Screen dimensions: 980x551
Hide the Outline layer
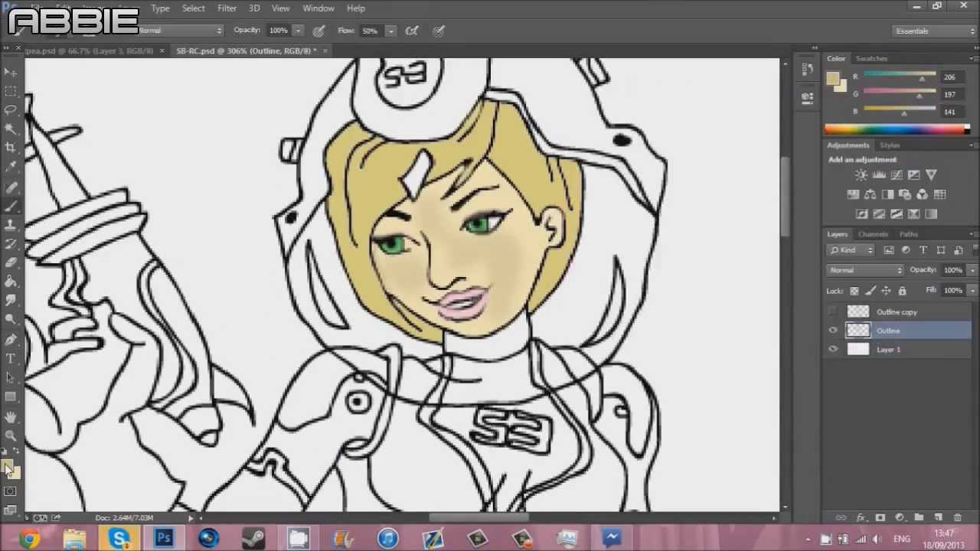click(x=833, y=331)
